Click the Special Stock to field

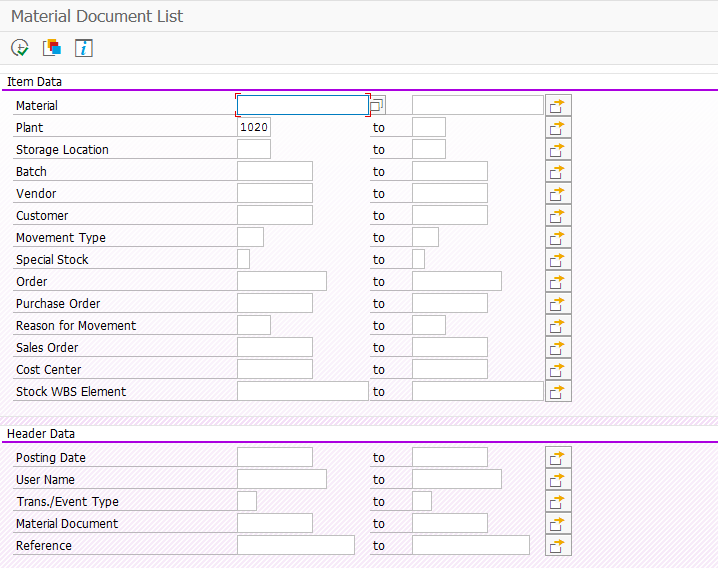click(x=419, y=259)
